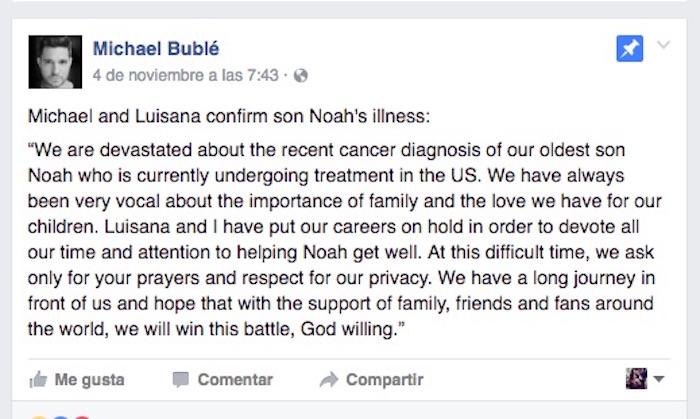The image size is (700, 419).
Task: Click the red love reaction below the post
Action: coord(82,416)
